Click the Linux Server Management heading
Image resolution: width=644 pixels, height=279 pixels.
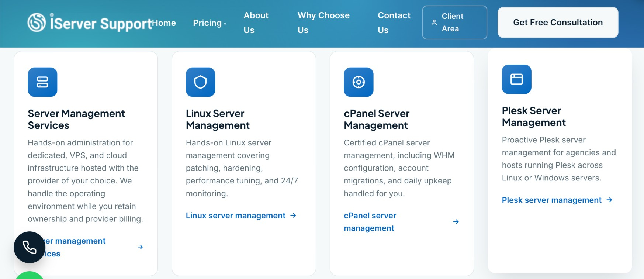coord(218,120)
